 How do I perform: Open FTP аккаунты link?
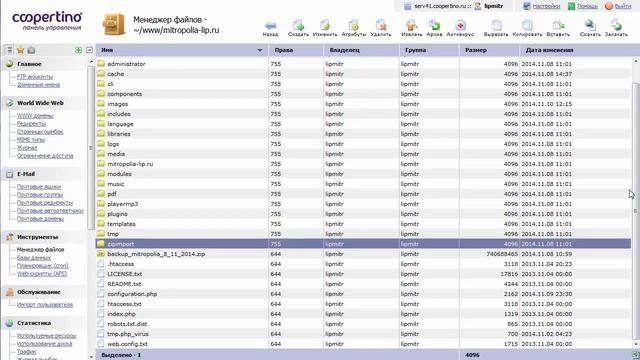[35, 77]
